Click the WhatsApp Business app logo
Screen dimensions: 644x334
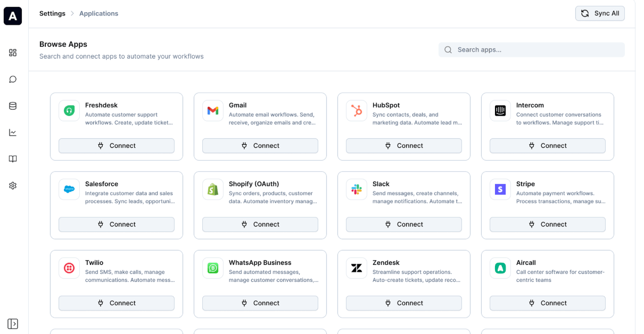[x=213, y=268]
